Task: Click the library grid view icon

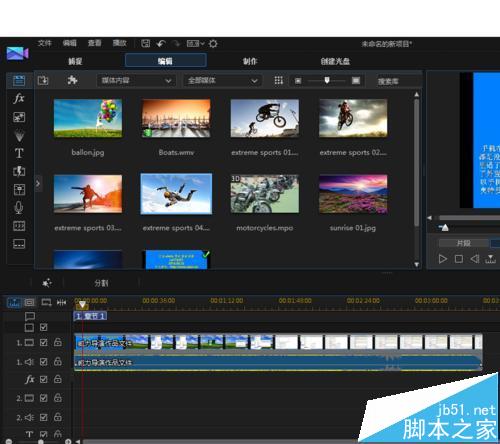Action: pyautogui.click(x=279, y=80)
